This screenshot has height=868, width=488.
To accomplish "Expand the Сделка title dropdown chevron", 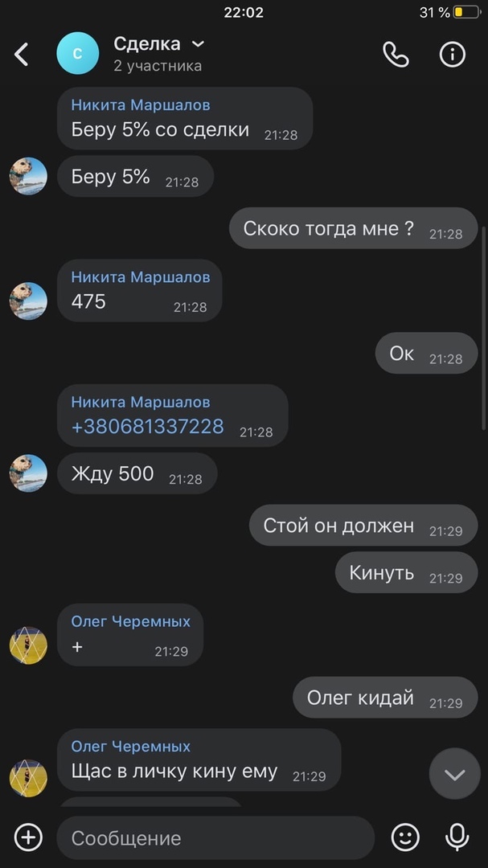I will coord(197,43).
